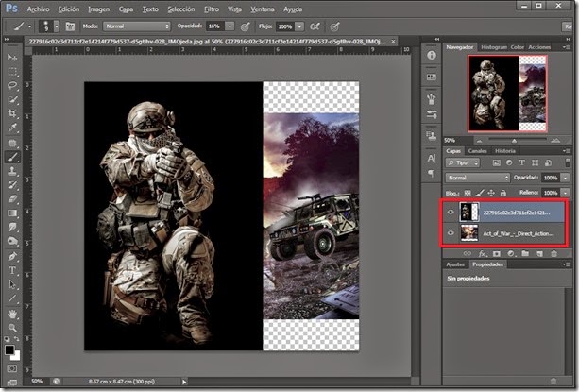Screen dimensions: 579x392
Task: Hide the 227916c02c3d711cf2e1421 layer
Action: click(x=451, y=213)
